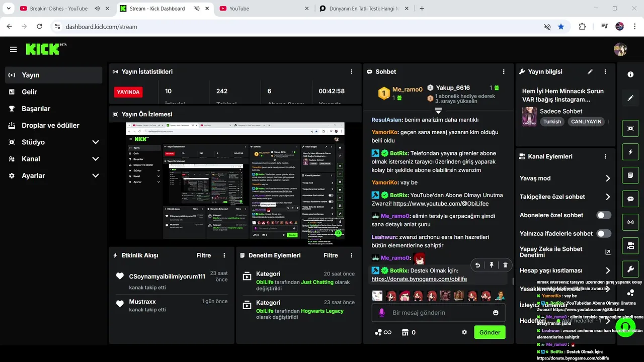Click the info icon in right sidebar
Image resolution: width=644 pixels, height=362 pixels.
tap(630, 74)
